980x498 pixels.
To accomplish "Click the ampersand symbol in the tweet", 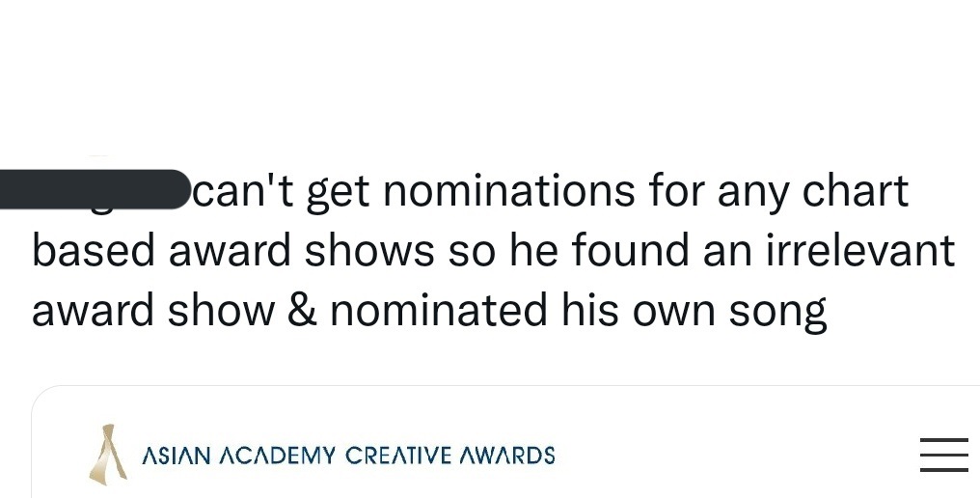I will tap(302, 311).
